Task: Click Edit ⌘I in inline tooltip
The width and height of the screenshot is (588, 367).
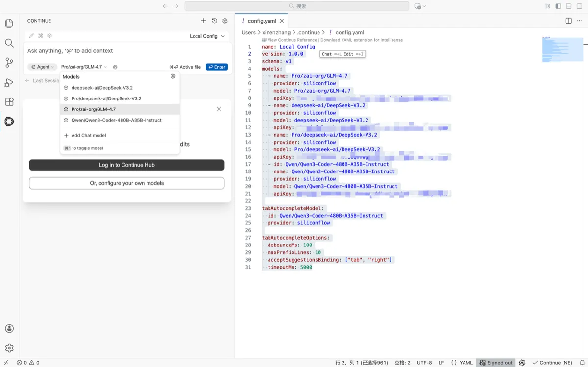Action: [x=353, y=54]
